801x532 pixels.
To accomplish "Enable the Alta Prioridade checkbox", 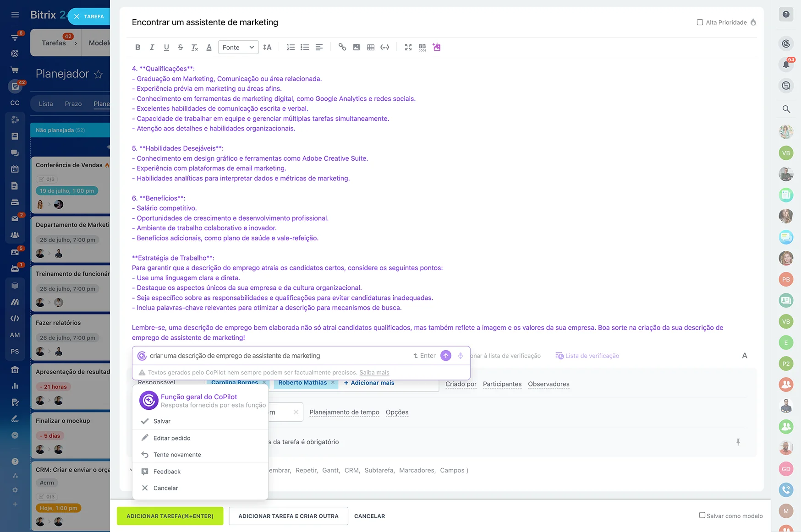I will tap(700, 22).
